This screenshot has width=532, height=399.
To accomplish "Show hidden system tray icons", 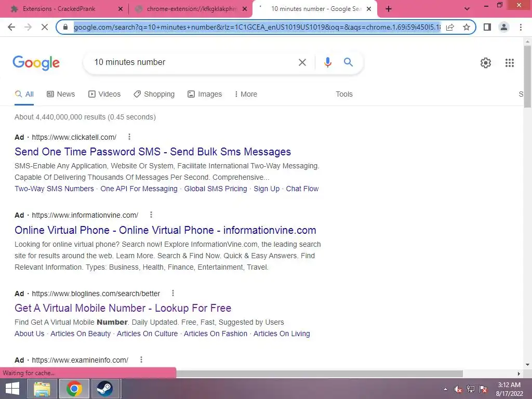I will [x=445, y=389].
